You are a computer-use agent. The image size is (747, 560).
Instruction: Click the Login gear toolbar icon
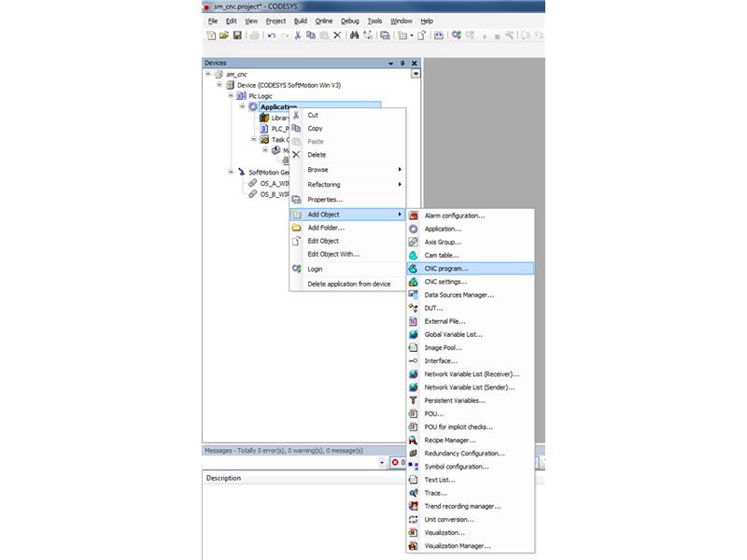tap(457, 35)
